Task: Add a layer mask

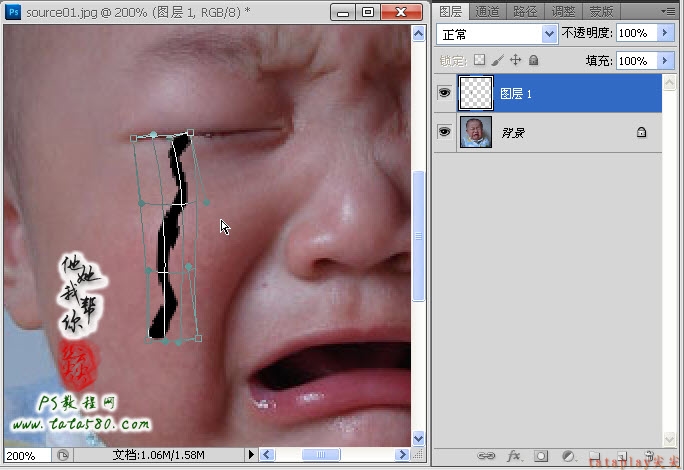Action: coord(541,456)
